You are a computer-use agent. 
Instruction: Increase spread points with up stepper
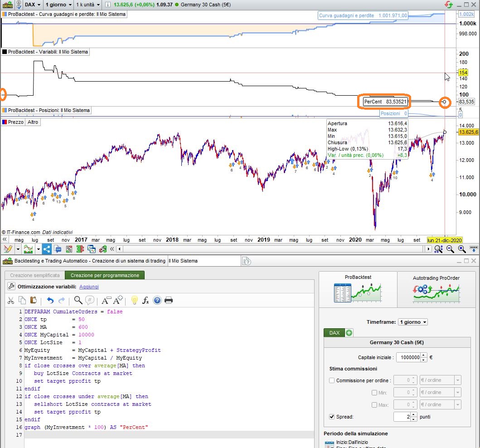coord(413,414)
